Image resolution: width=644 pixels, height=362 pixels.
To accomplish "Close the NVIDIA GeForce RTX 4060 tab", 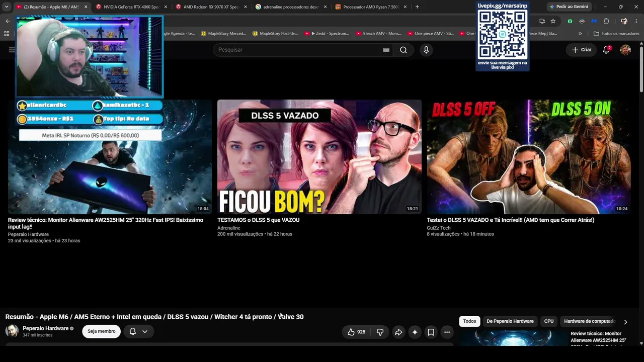I will [x=166, y=7].
